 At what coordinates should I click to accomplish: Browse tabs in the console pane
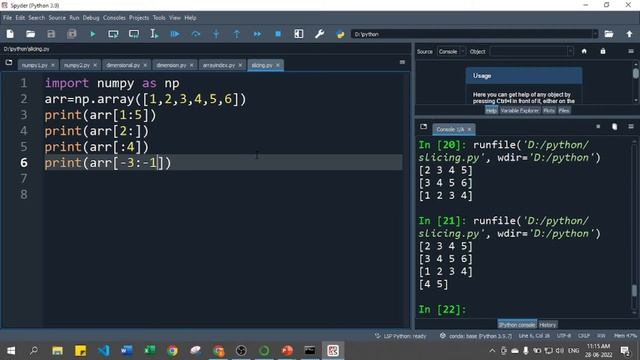424,127
